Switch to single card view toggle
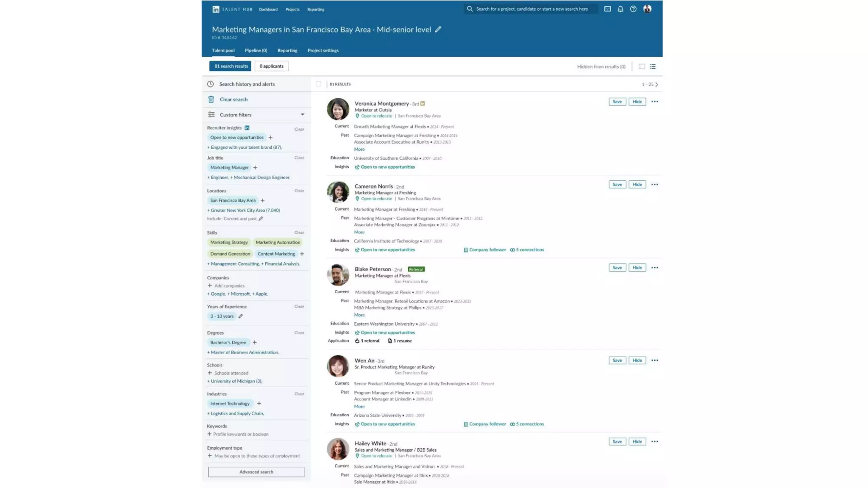Image resolution: width=868 pixels, height=488 pixels. (642, 67)
